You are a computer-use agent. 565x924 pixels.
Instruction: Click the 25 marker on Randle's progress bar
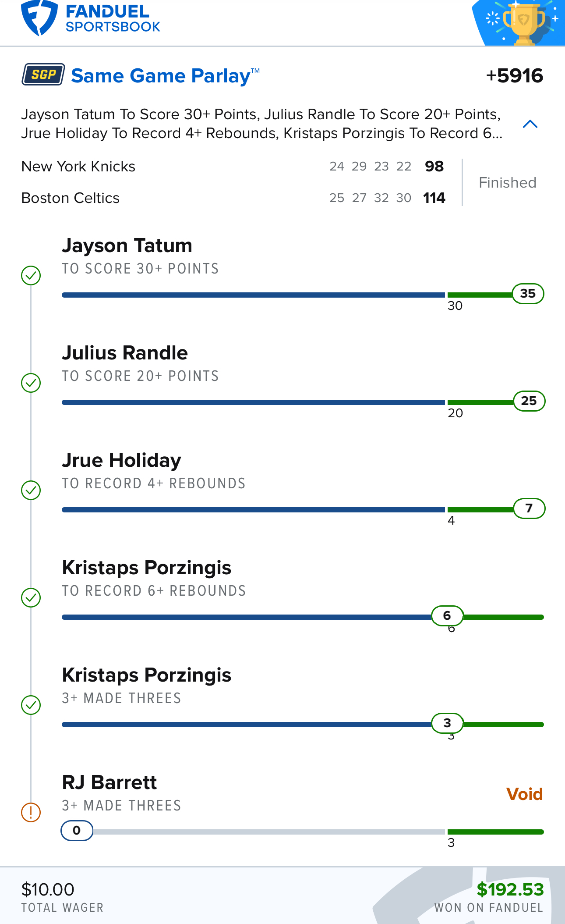tap(529, 401)
